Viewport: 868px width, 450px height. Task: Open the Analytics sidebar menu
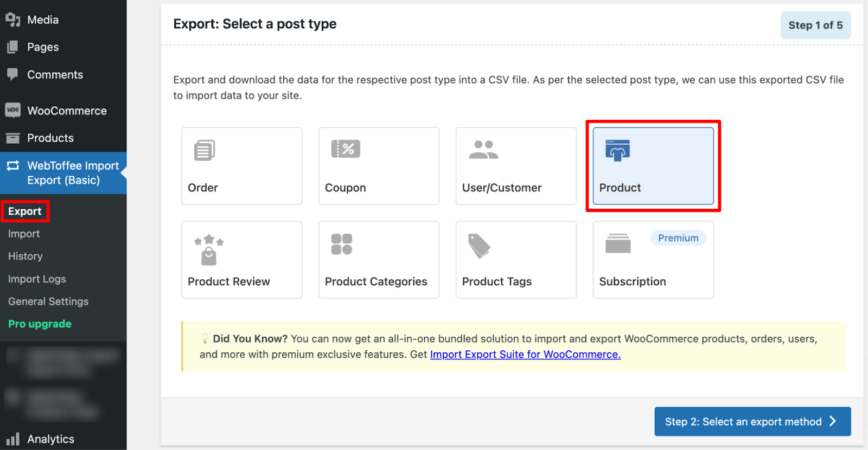(x=50, y=439)
